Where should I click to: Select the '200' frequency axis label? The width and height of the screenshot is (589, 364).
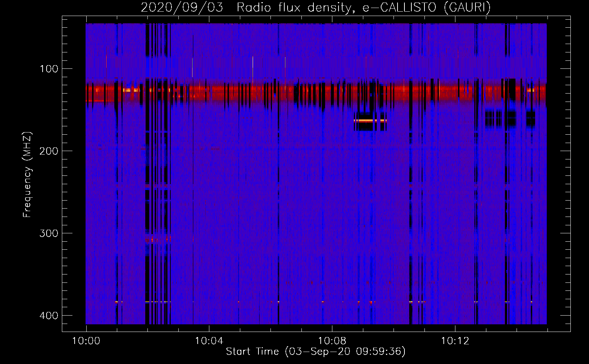point(49,151)
